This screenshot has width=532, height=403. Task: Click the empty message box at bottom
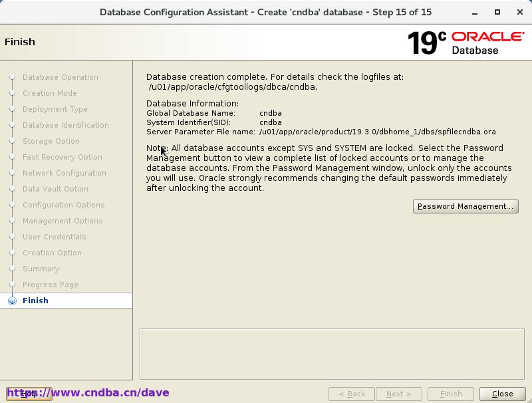click(x=332, y=354)
